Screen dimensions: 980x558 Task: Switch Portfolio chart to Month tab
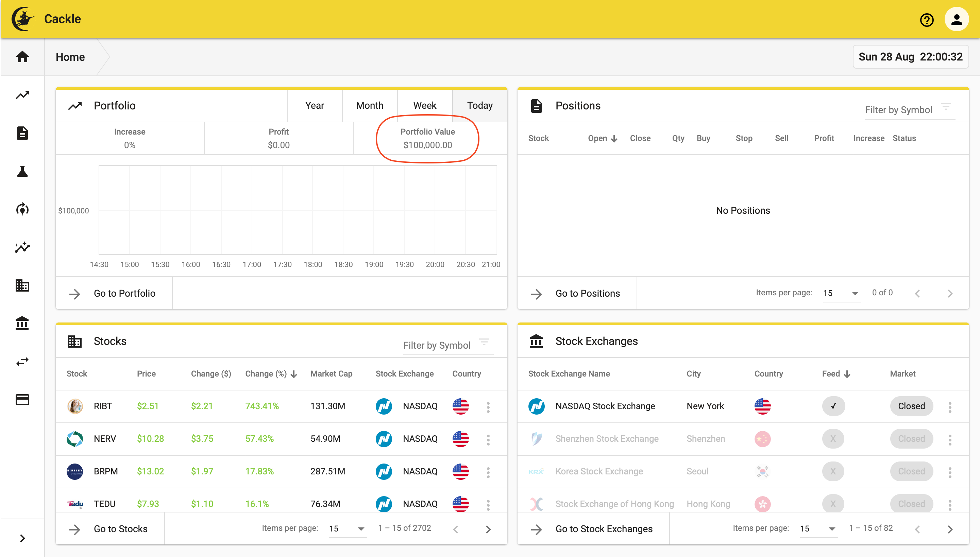[370, 105]
